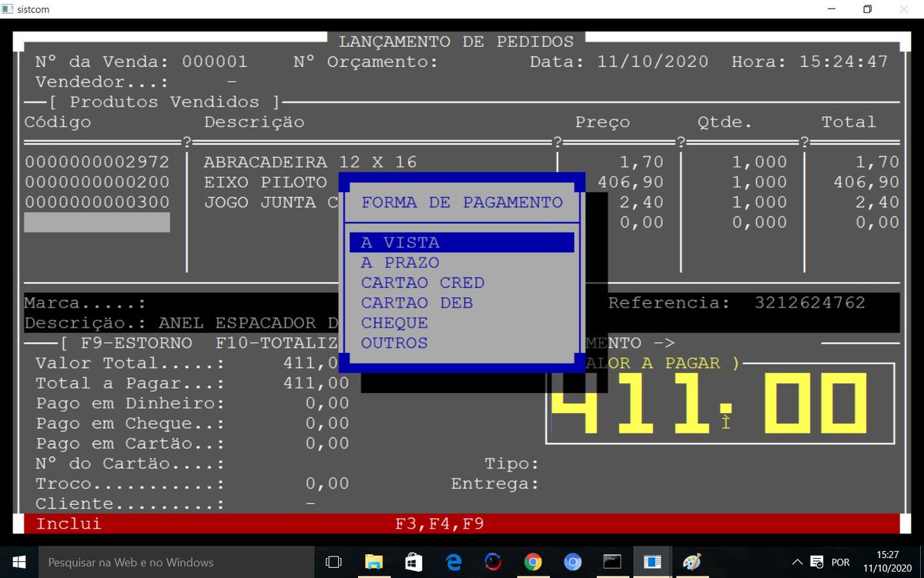Click the large yellow 411 00 total display

[709, 403]
